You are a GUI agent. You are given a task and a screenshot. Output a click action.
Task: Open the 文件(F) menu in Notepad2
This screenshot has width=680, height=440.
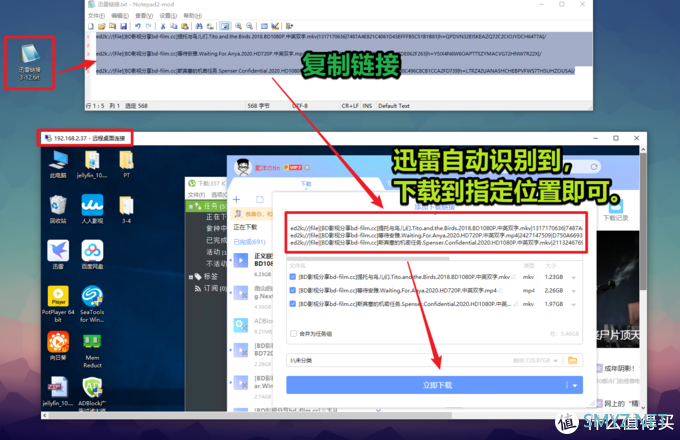point(96,16)
